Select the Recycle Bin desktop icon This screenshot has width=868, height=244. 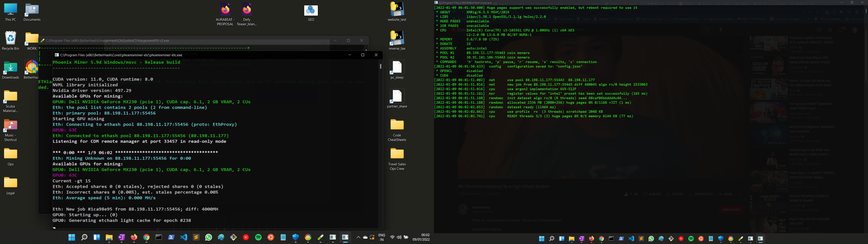point(10,41)
